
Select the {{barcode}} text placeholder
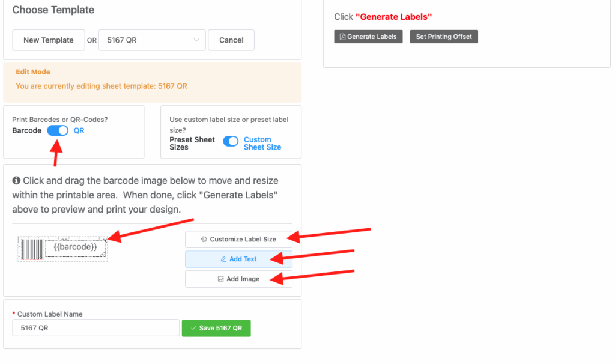75,247
